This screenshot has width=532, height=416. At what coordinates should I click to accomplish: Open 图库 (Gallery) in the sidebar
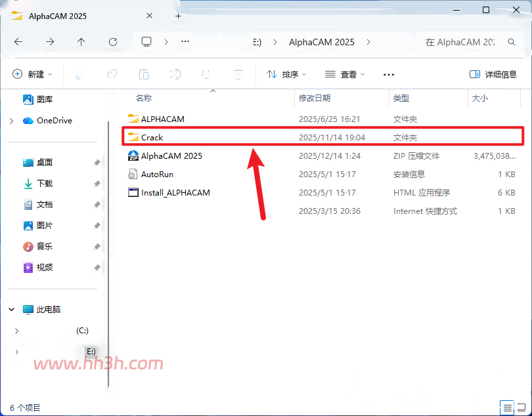(38, 99)
